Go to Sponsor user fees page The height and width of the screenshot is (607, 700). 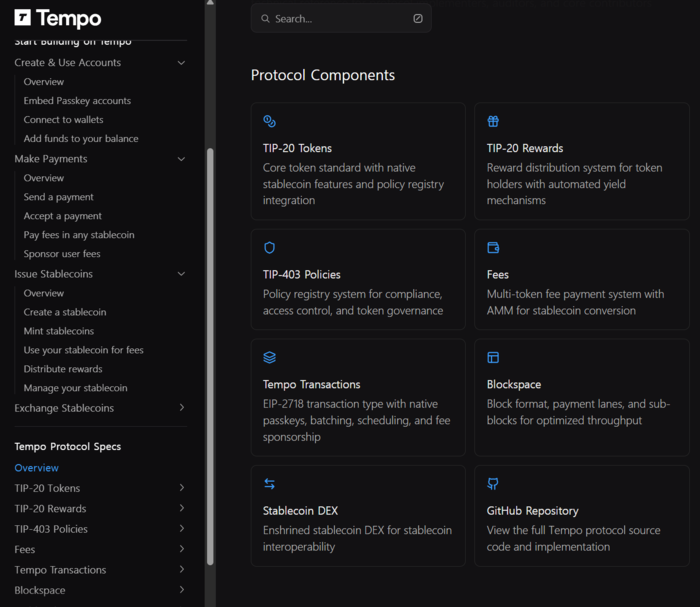pyautogui.click(x=62, y=254)
